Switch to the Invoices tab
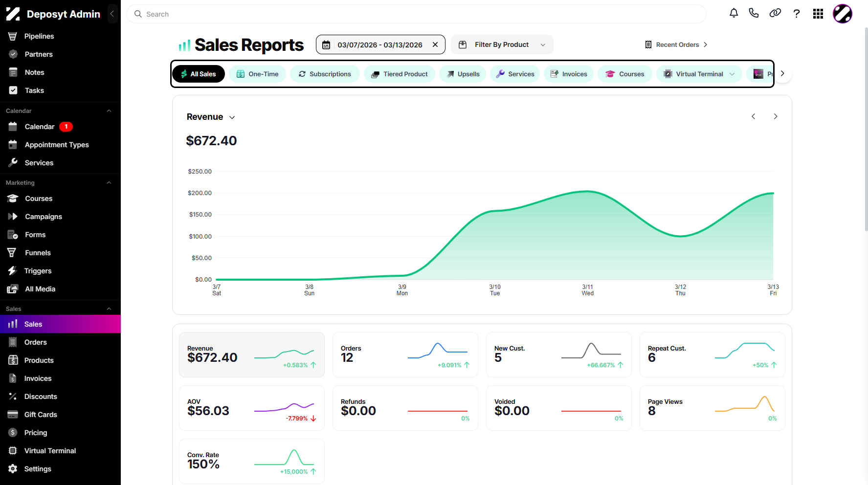Screen dimensions: 868x485 point(569,74)
